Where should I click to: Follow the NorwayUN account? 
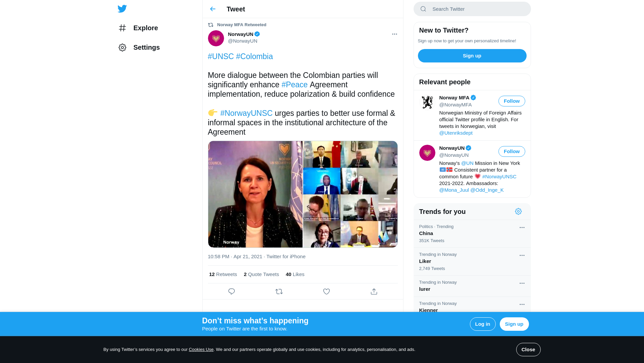click(x=512, y=151)
